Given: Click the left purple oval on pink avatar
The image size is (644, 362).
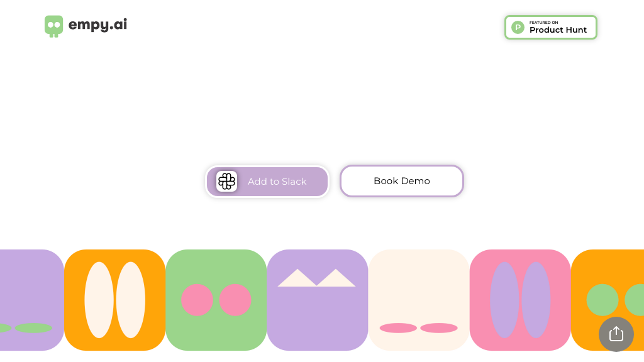Looking at the screenshot, I should coord(505,300).
